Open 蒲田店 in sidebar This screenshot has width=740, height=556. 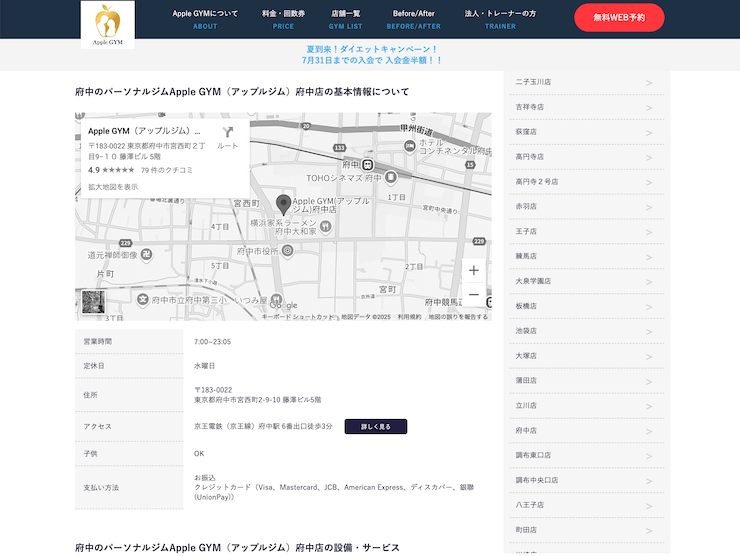click(587, 380)
